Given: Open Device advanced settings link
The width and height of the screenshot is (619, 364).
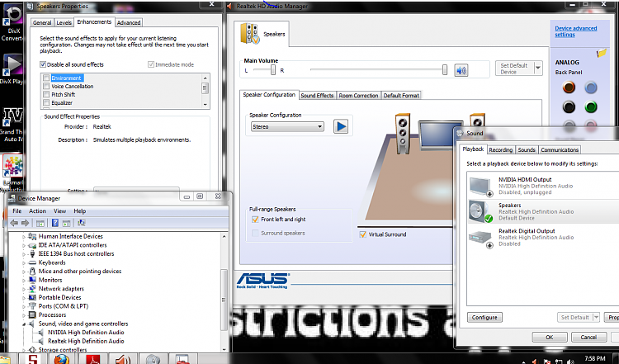Looking at the screenshot, I should 575,31.
